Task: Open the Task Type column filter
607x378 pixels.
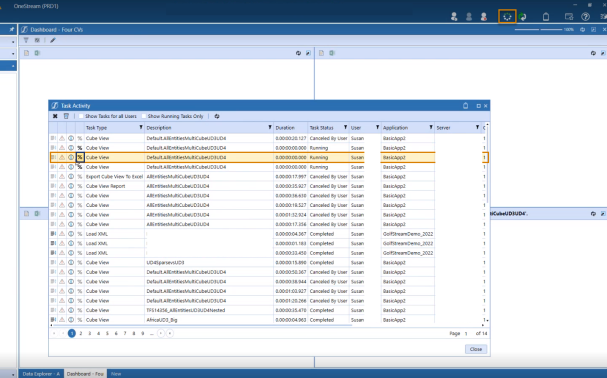Action: click(141, 127)
